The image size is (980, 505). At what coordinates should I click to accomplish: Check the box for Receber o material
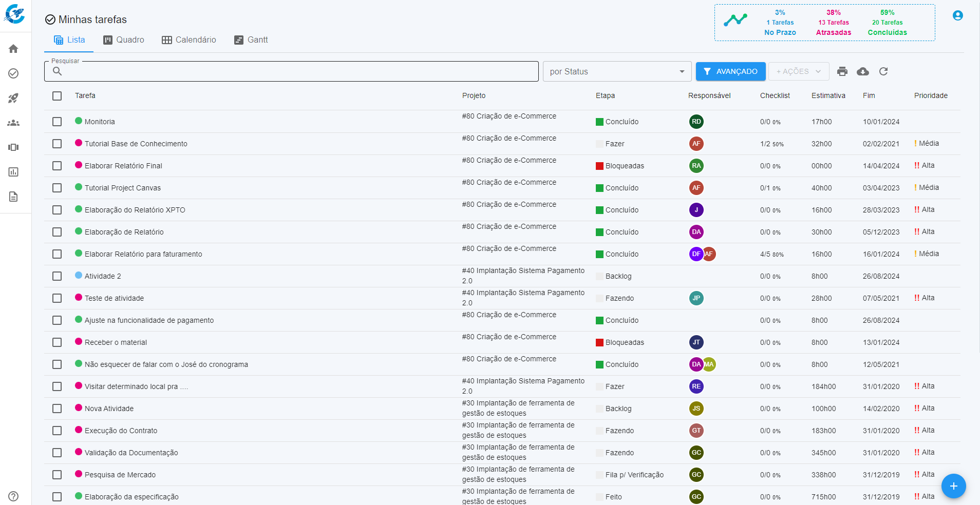[57, 342]
